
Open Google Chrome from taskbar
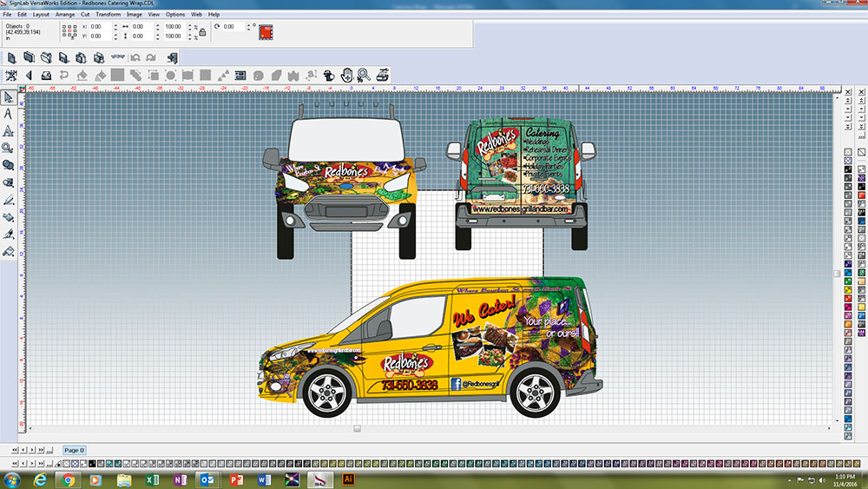click(x=69, y=480)
